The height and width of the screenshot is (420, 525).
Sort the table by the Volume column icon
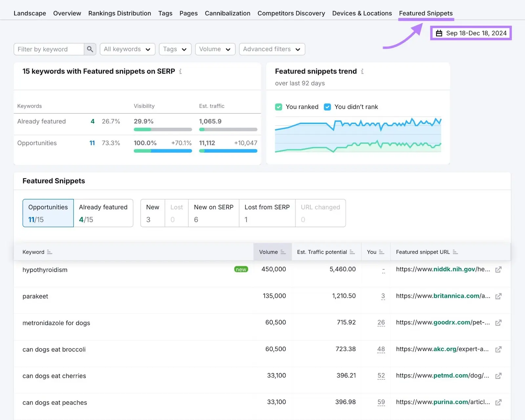coord(283,252)
